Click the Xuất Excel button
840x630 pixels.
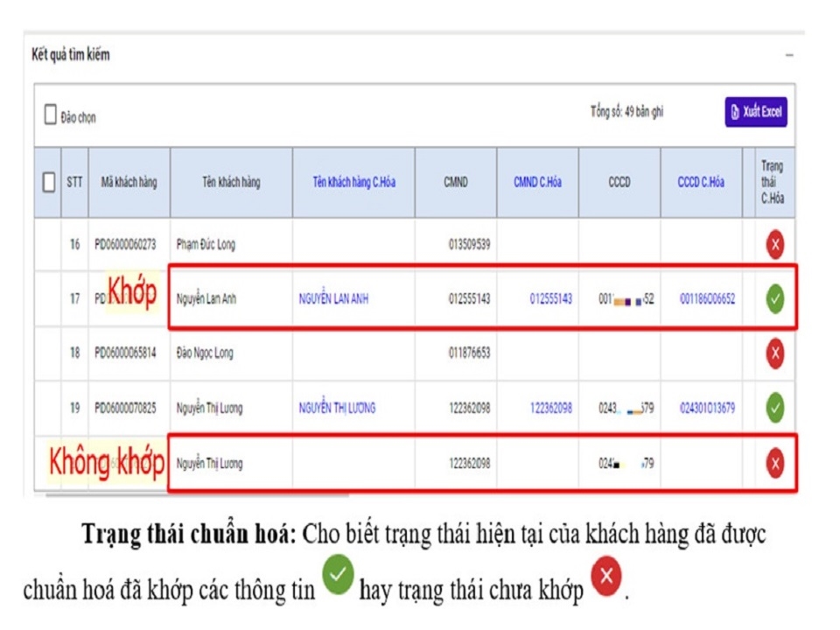click(756, 112)
